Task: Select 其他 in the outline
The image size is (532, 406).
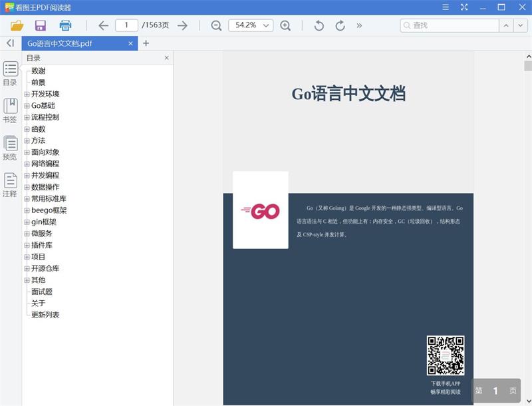Action: (39, 280)
